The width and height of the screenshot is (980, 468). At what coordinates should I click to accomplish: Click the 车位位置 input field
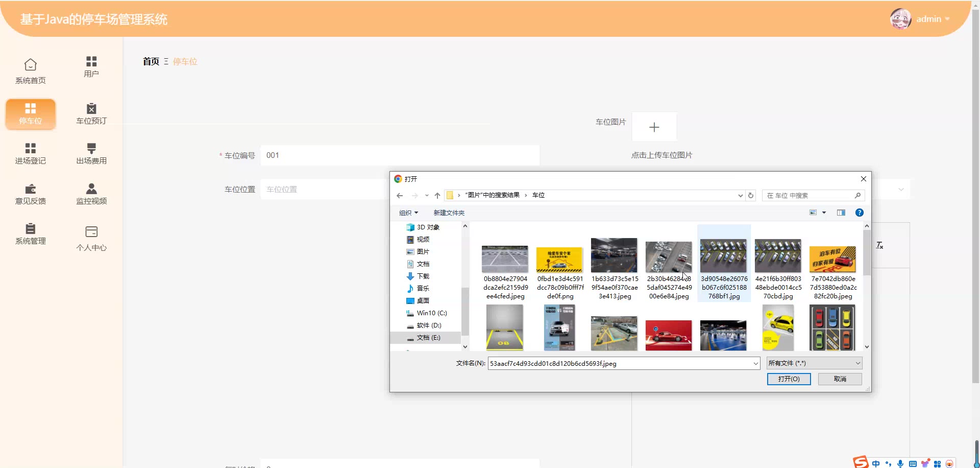pos(325,190)
